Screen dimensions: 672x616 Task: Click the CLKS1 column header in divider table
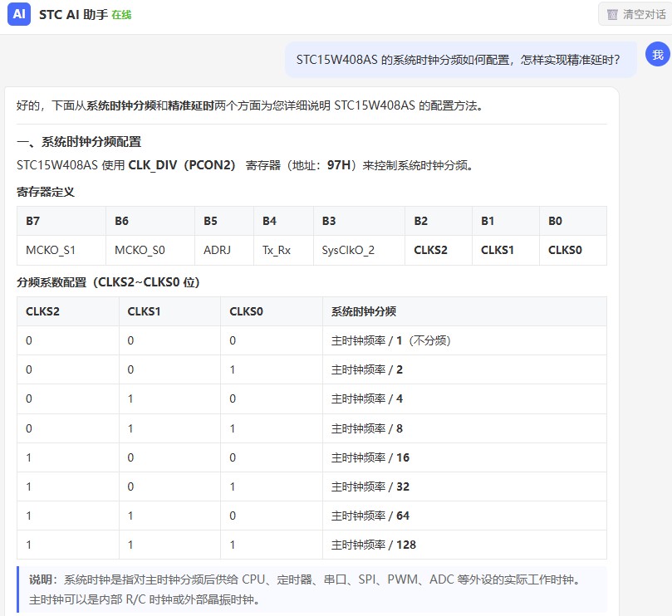[x=169, y=311]
